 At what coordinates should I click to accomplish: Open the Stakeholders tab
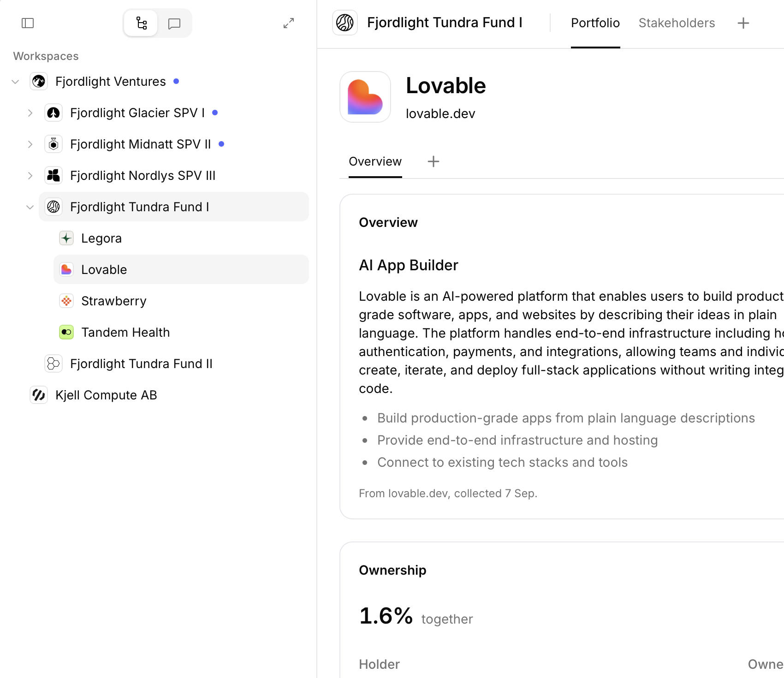(677, 23)
